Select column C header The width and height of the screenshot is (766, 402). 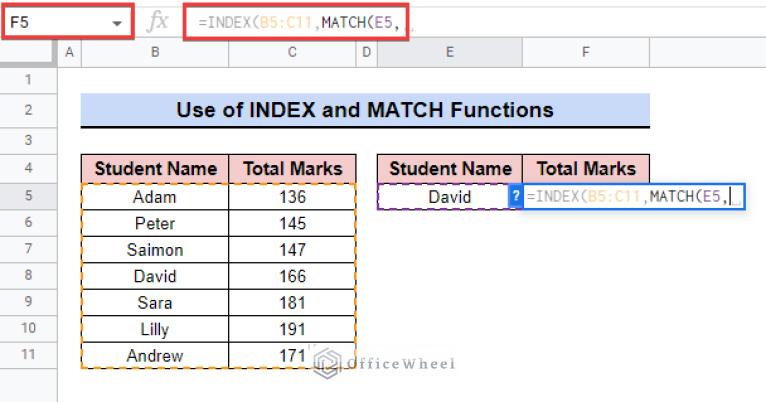[x=292, y=52]
